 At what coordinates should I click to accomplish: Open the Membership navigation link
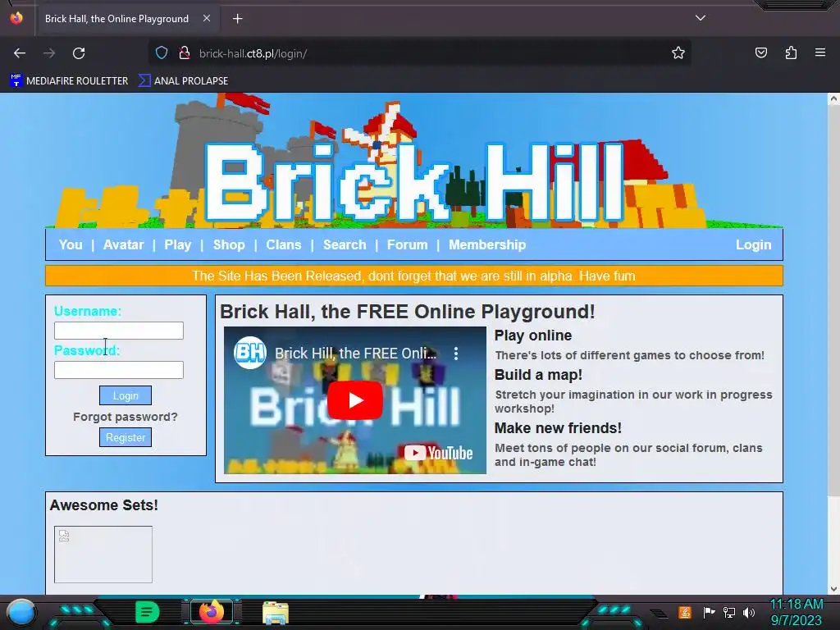(487, 244)
